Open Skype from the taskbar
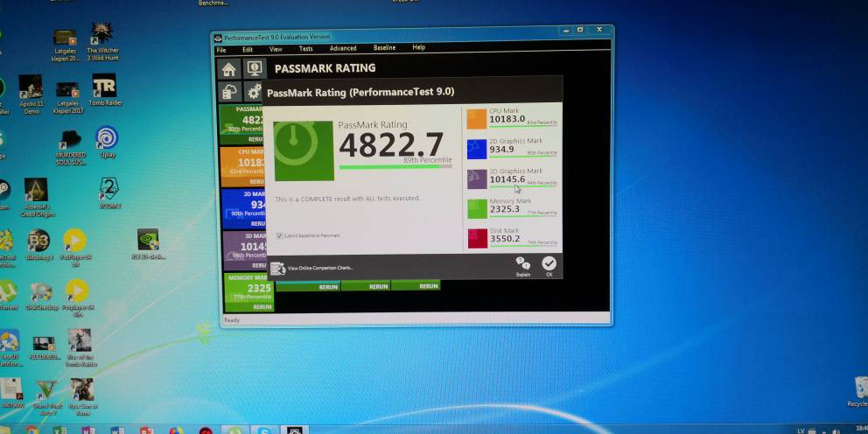868x434 pixels. (263, 430)
